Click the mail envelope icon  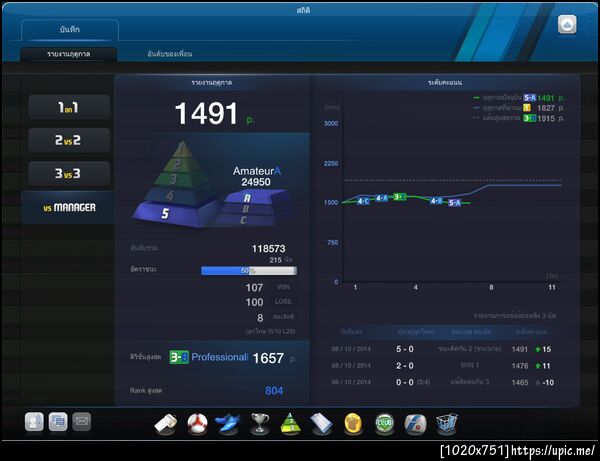(x=82, y=422)
